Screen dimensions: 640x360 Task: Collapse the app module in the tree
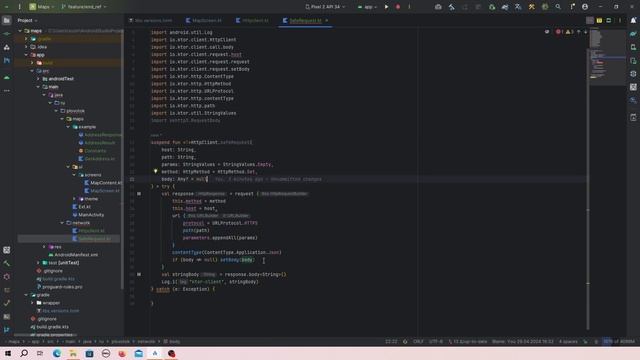pyautogui.click(x=27, y=55)
